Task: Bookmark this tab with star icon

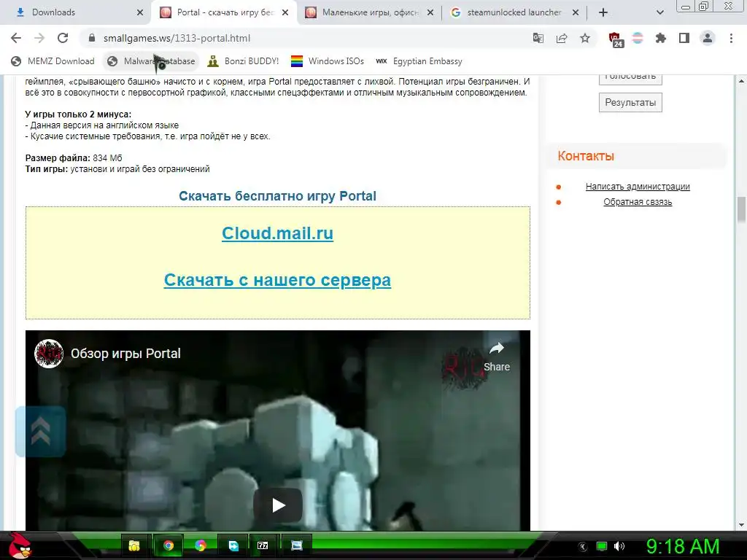Action: pyautogui.click(x=585, y=38)
